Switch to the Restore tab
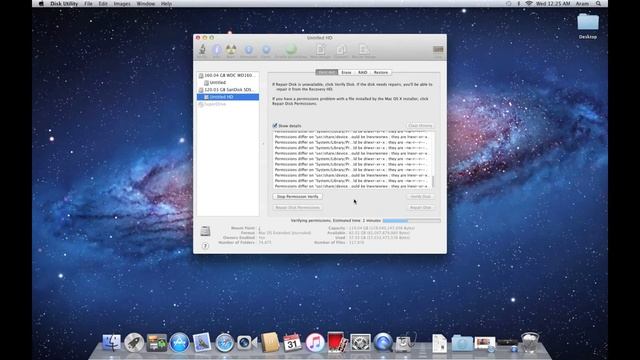640x360 pixels. coord(381,72)
